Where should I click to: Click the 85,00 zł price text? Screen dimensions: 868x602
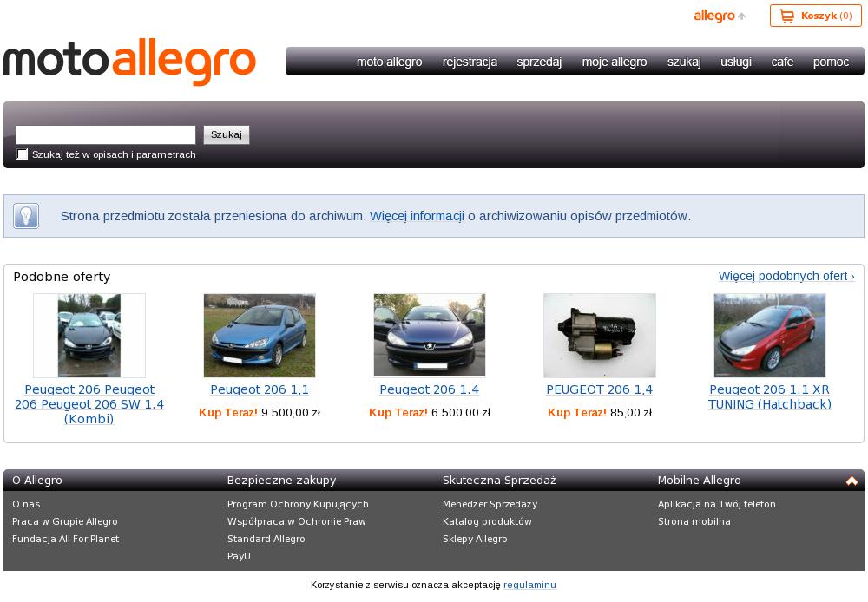click(x=630, y=412)
